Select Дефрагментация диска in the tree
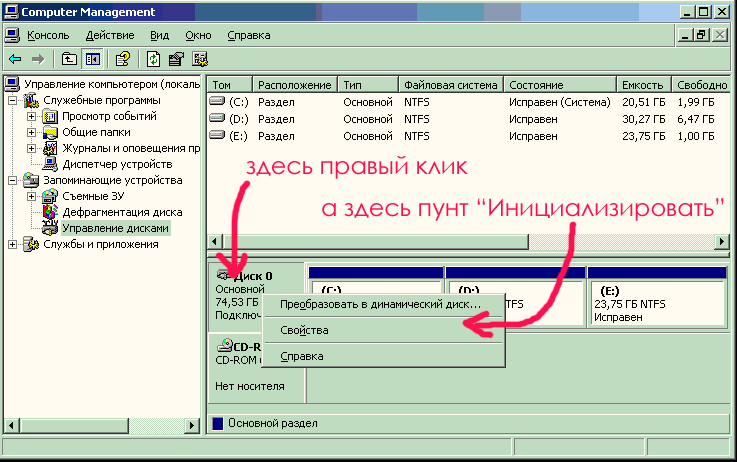This screenshot has height=462, width=737. [121, 212]
